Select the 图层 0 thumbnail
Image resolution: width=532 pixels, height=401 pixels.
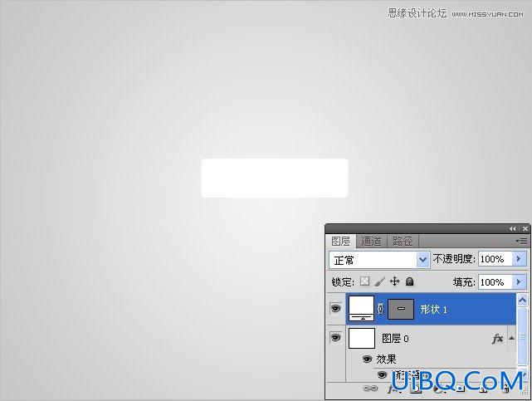pyautogui.click(x=362, y=338)
